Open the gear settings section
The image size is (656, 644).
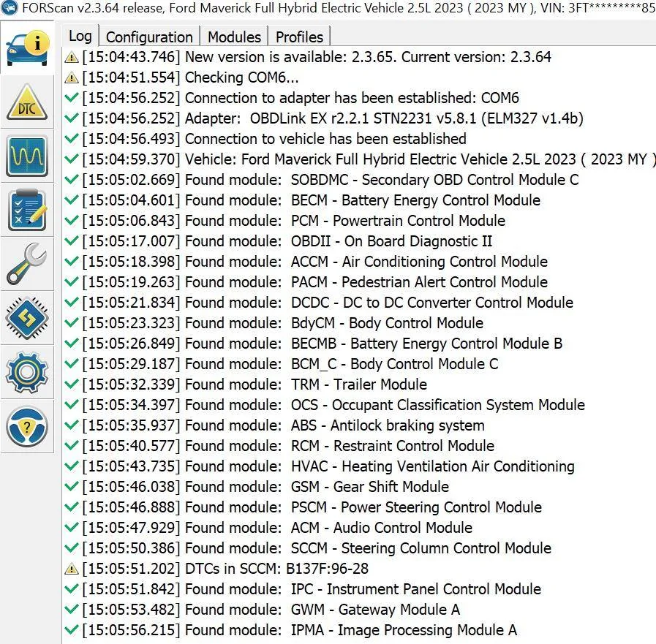click(x=27, y=372)
